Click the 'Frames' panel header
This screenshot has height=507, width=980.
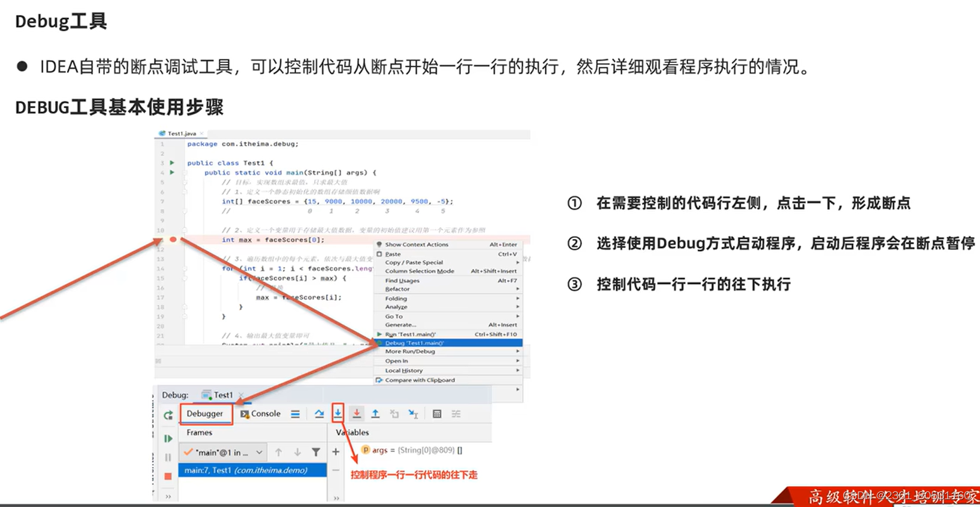point(200,432)
